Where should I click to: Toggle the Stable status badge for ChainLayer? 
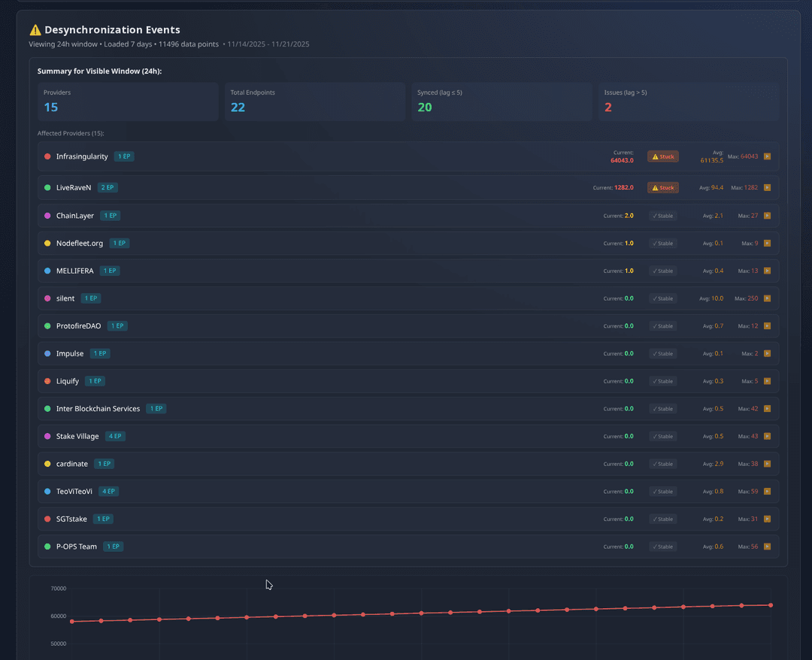[662, 216]
